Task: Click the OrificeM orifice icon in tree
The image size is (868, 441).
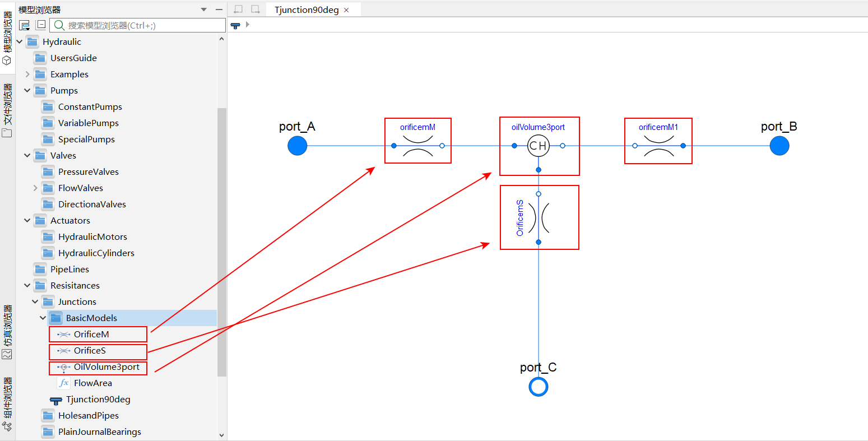Action: 63,335
